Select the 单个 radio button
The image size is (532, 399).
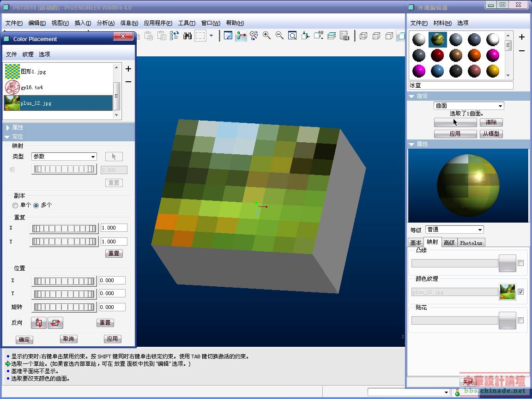[x=16, y=205]
